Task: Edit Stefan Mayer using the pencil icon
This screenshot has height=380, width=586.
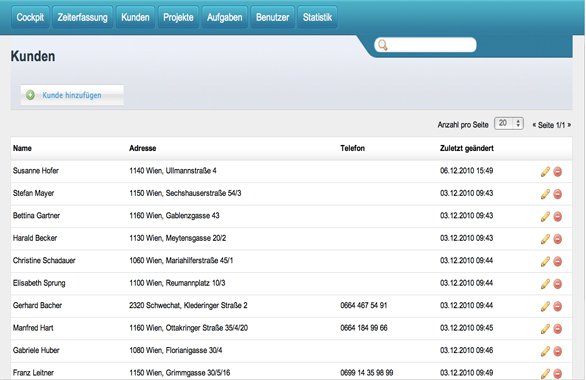Action: pos(545,194)
